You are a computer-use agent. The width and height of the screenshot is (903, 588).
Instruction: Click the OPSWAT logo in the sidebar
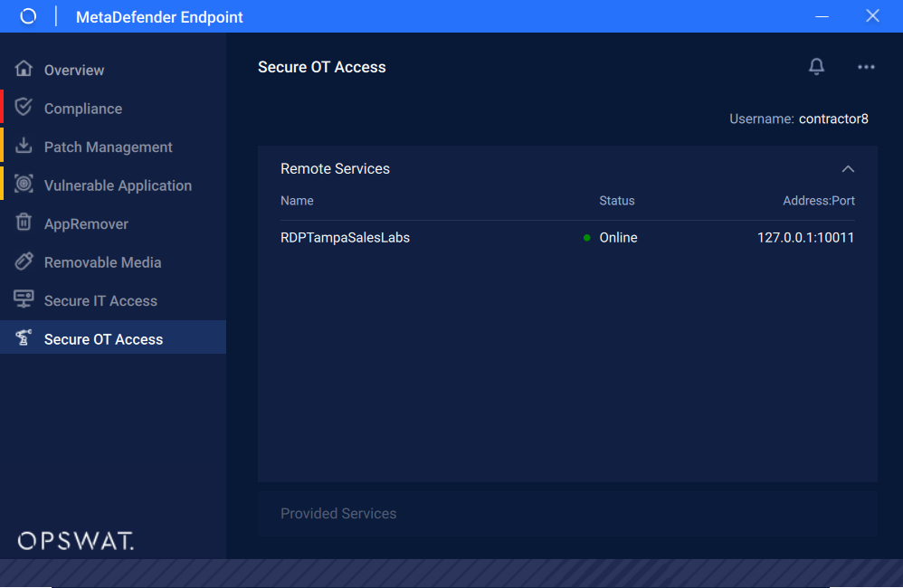[x=75, y=541]
